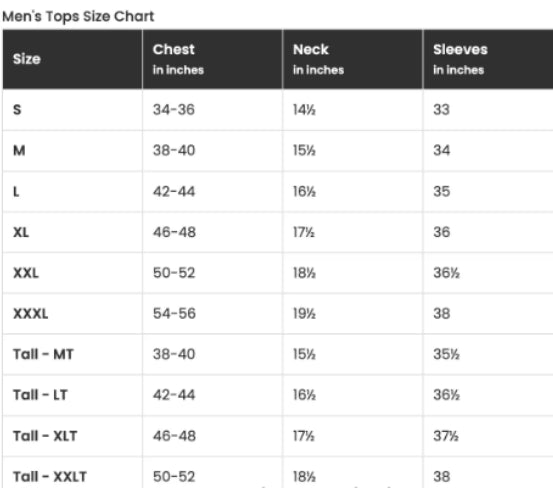Click the Size column header
Viewport: 553px width, 488px height.
pos(27,59)
